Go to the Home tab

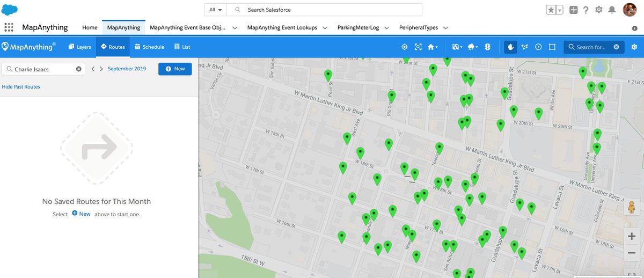coord(90,27)
